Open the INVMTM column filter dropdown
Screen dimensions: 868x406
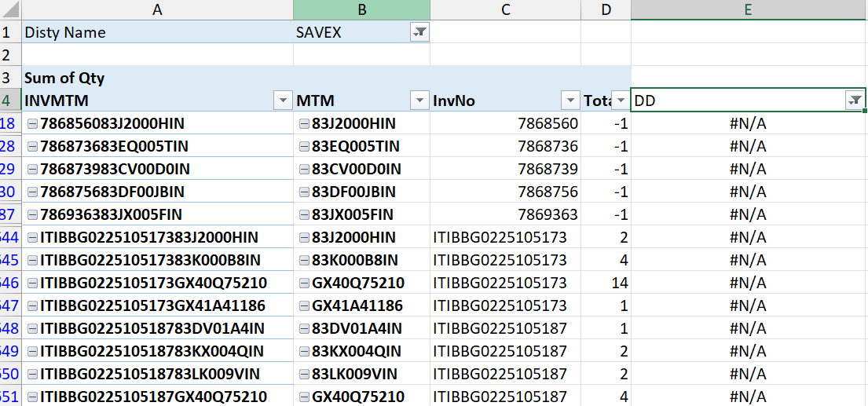point(283,101)
